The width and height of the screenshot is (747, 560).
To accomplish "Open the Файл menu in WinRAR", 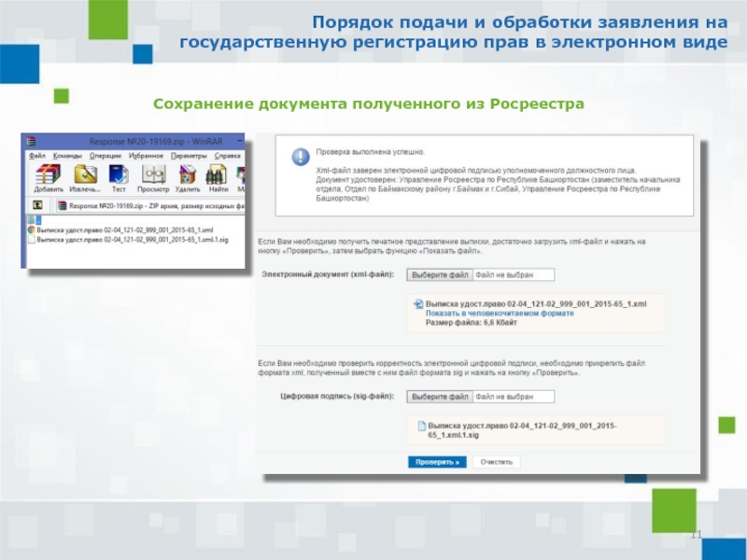I will tap(37, 156).
